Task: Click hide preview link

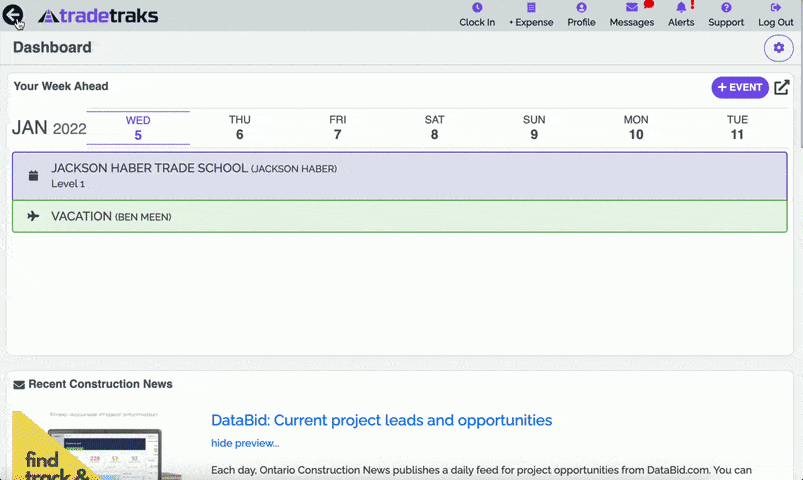Action: pos(245,443)
